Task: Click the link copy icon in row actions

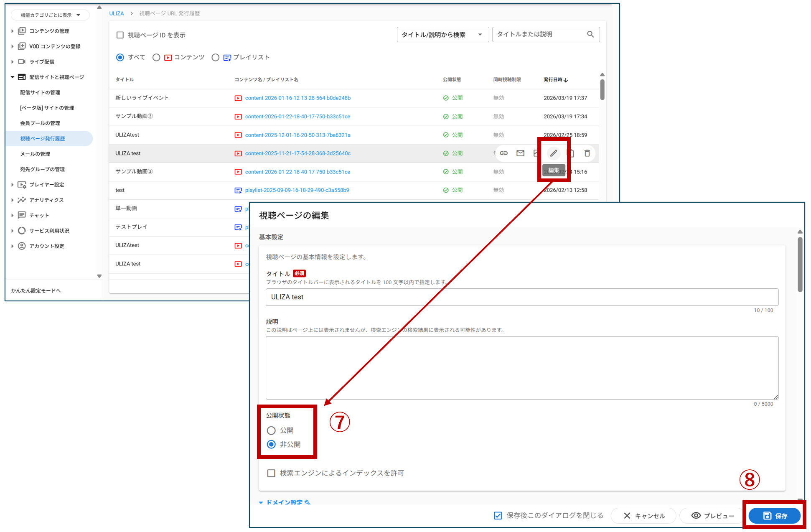Action: pos(503,153)
